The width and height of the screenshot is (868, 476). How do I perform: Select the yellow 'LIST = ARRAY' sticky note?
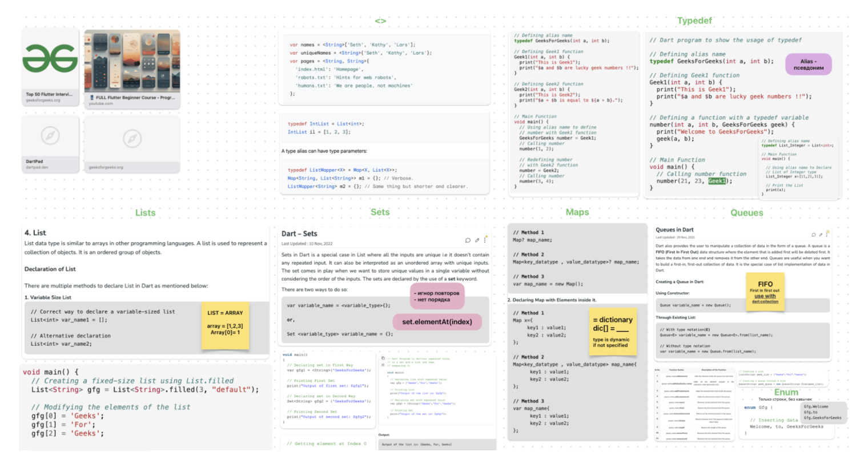point(225,326)
